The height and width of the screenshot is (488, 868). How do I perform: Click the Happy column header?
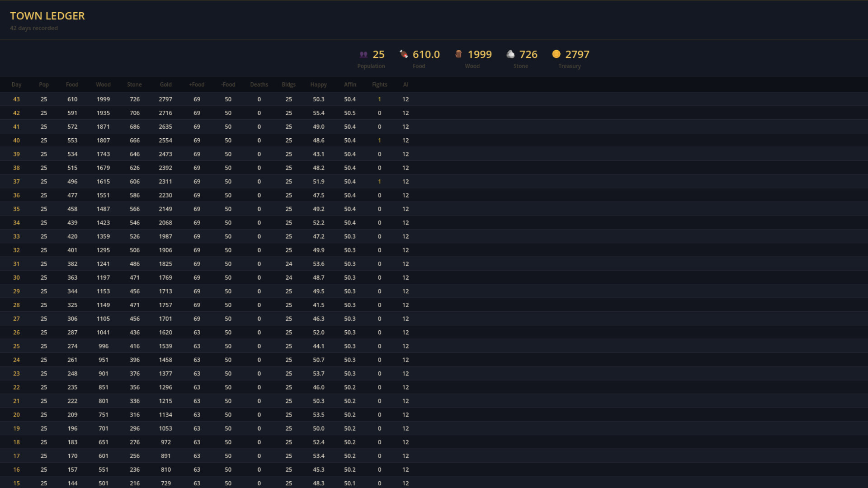[x=318, y=84]
